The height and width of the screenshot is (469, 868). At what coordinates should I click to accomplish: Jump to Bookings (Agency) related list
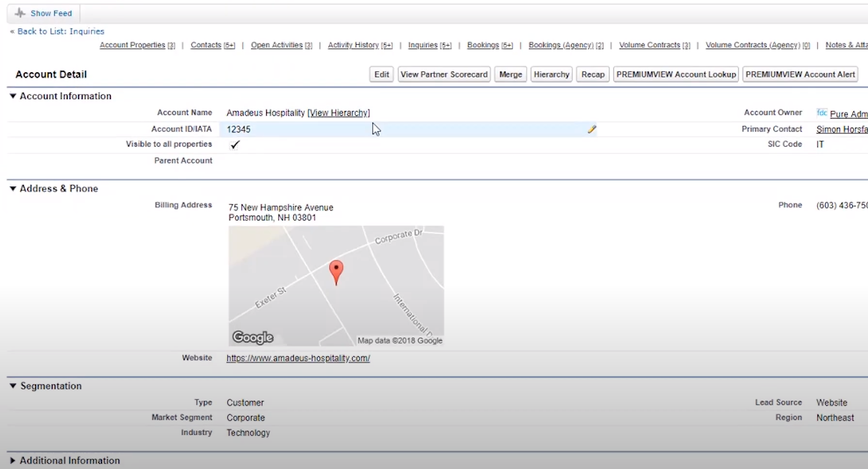566,45
